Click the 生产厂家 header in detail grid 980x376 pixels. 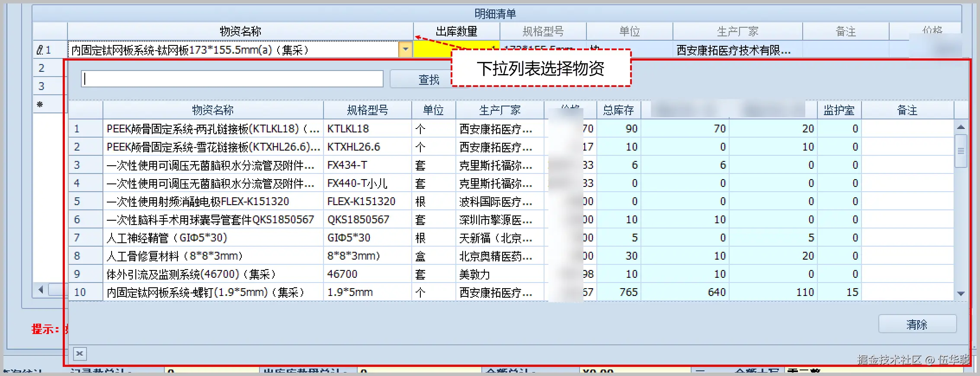(x=737, y=31)
